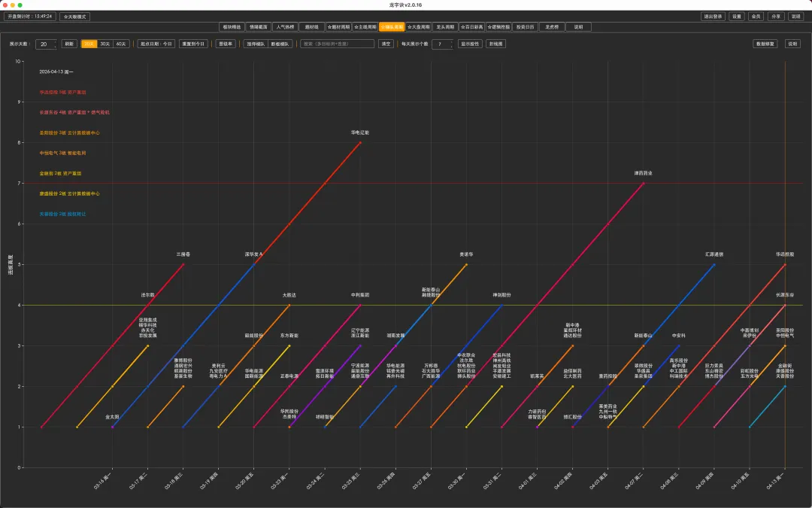The width and height of the screenshot is (812, 508).
Task: Open the 板块精选 tab
Action: (232, 27)
